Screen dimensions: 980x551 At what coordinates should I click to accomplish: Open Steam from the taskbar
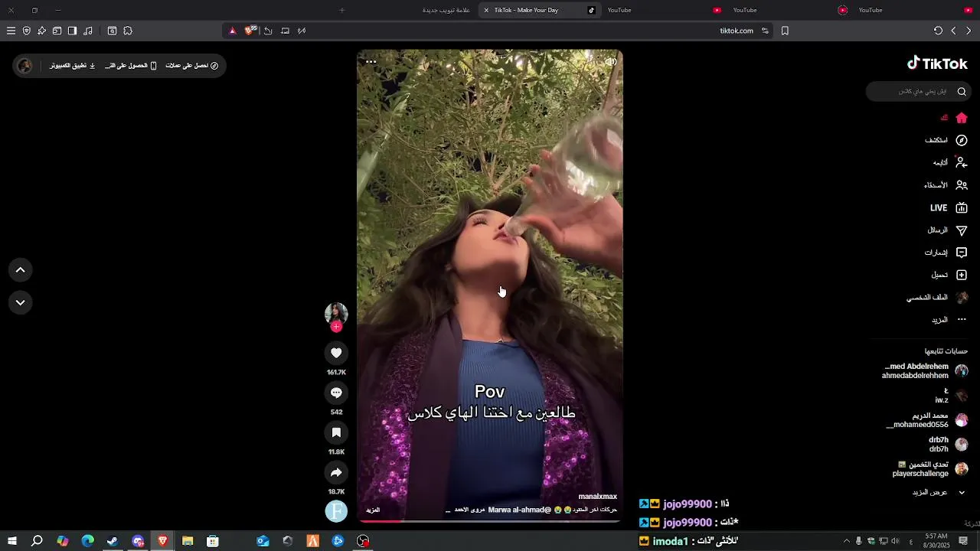[113, 541]
